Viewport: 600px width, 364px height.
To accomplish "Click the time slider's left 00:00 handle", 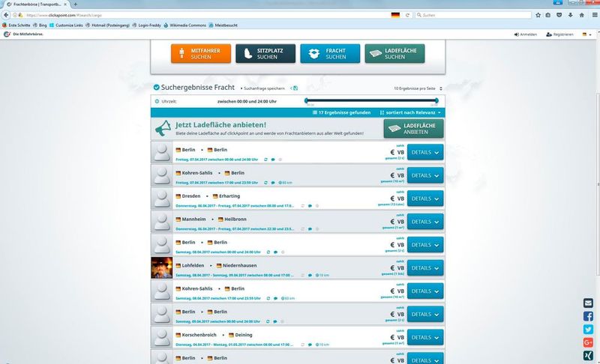I will [306, 100].
